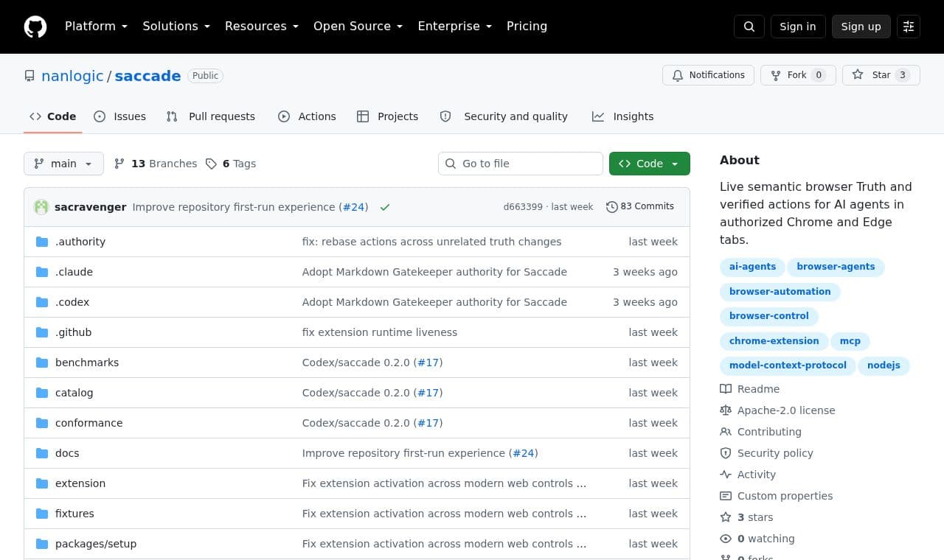Image resolution: width=944 pixels, height=560 pixels.
Task: Open Custom properties in About
Action: tap(776, 496)
